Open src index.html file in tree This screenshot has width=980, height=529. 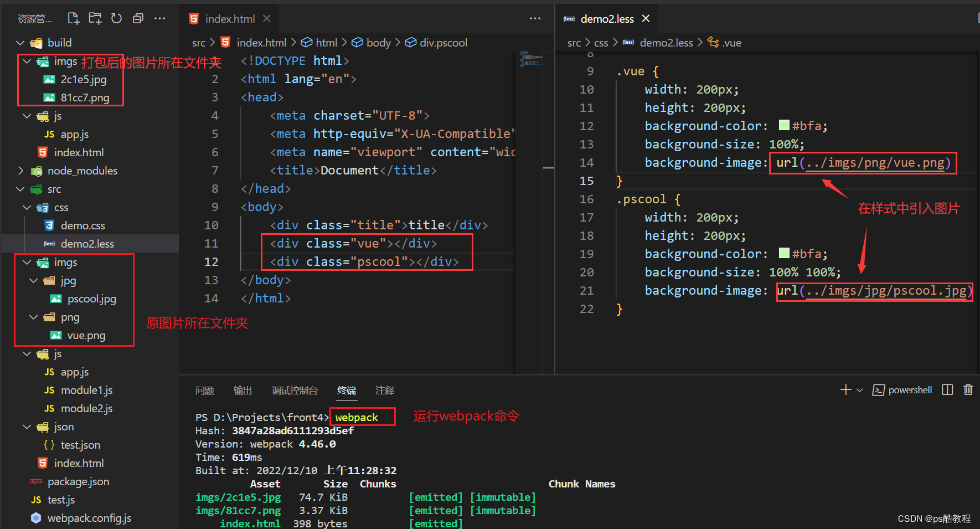(79, 463)
